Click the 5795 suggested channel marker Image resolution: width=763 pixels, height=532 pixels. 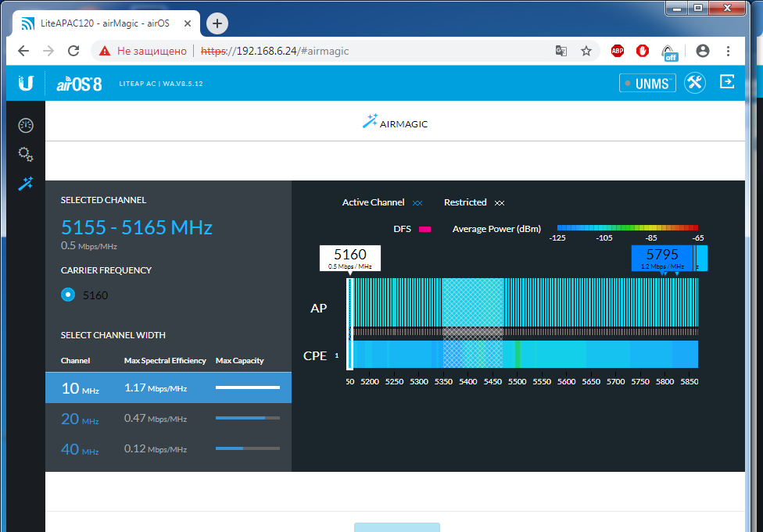[663, 259]
